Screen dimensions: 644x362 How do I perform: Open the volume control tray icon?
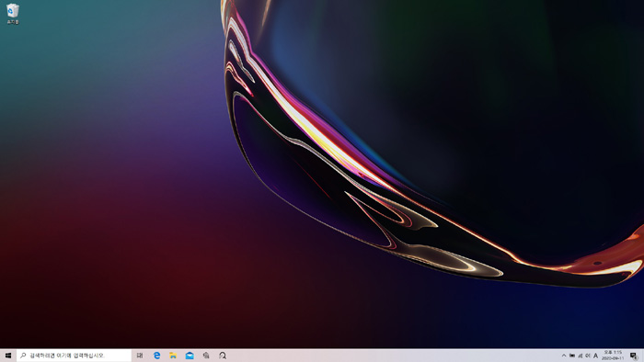[x=587, y=356]
